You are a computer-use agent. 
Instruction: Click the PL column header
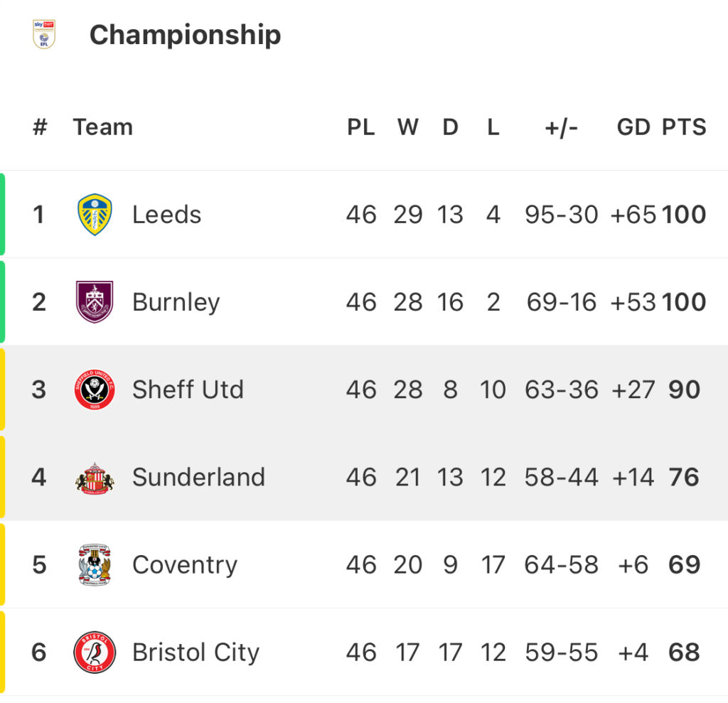361,127
